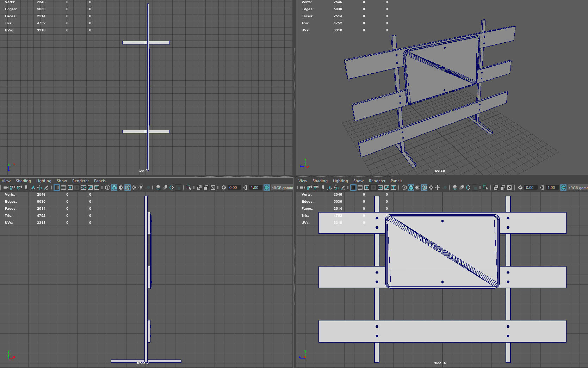Click Multisample Anti-aliasing icon in front view toolbar
This screenshot has width=588, height=368.
172,188
